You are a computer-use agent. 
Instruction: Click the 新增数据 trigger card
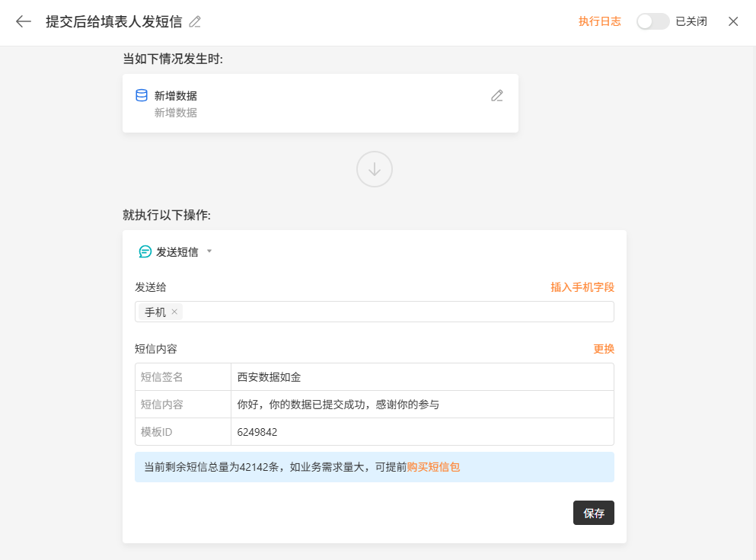tap(321, 103)
